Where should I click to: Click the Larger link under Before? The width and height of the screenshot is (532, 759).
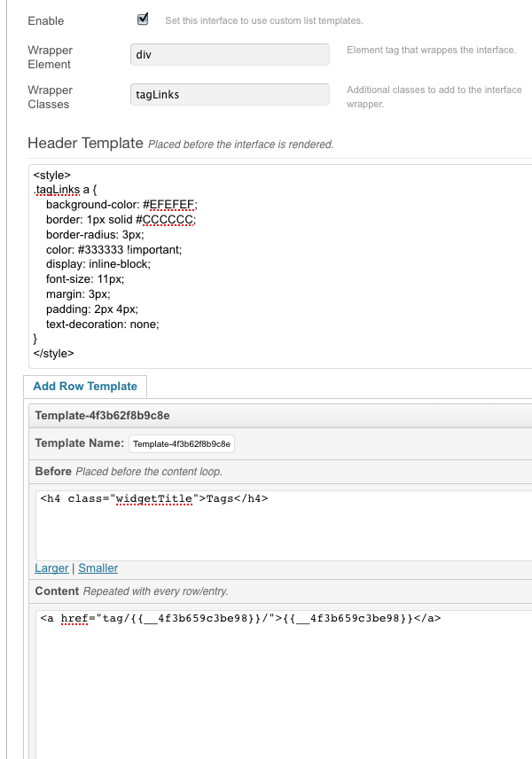coord(51,568)
